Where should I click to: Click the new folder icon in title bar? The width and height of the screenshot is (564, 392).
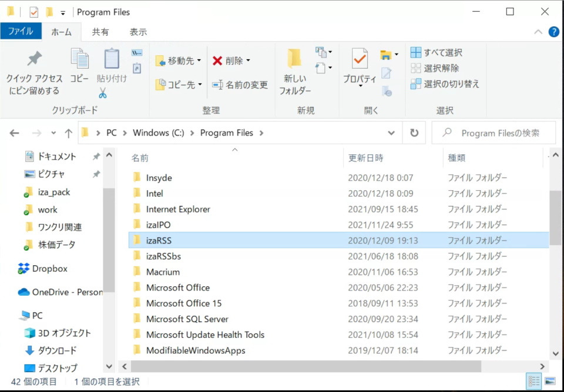(49, 12)
